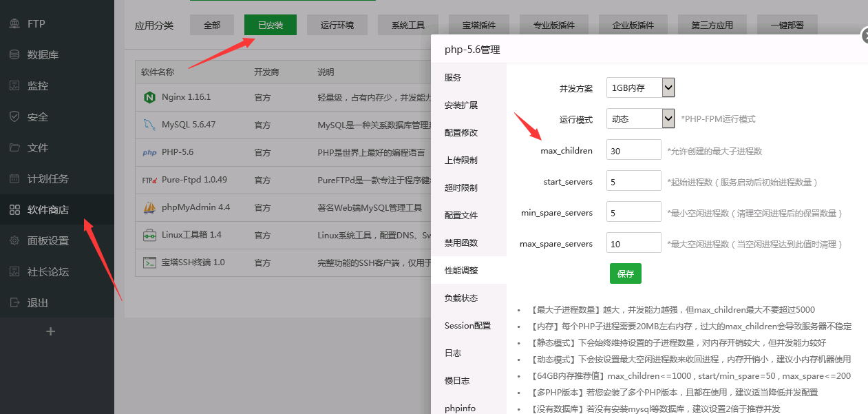Image resolution: width=868 pixels, height=414 pixels.
Task: Click the 软件商店 grid sidebar icon
Action: tap(14, 209)
